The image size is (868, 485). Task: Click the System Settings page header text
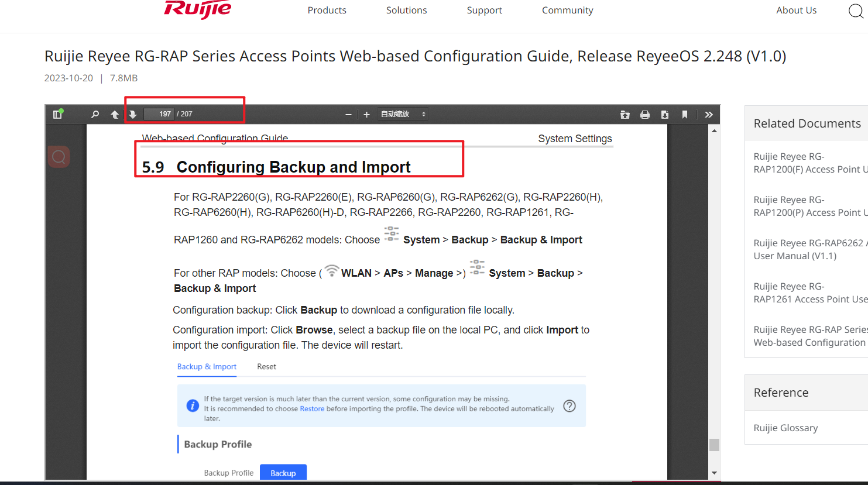pos(575,139)
